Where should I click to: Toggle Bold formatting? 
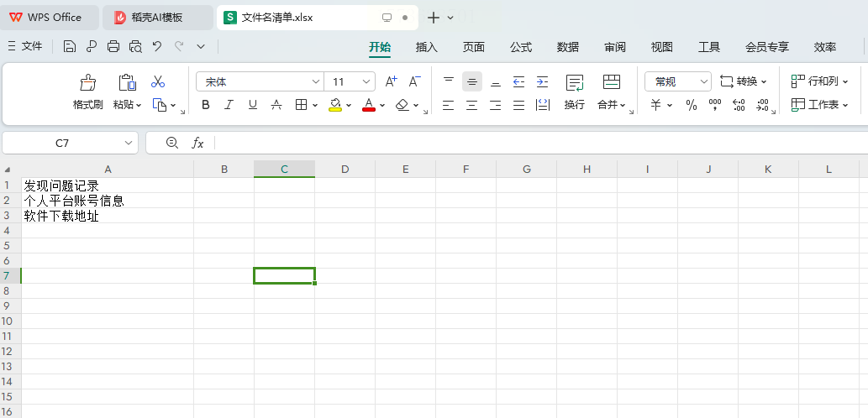click(x=205, y=105)
